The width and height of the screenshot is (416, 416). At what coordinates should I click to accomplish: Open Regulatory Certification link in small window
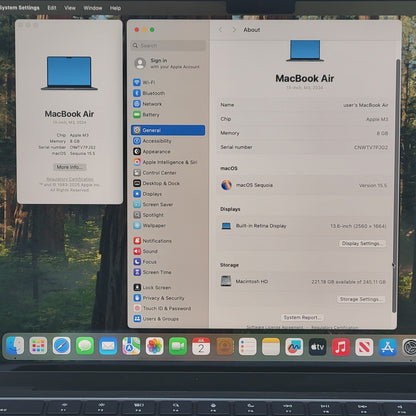point(70,179)
